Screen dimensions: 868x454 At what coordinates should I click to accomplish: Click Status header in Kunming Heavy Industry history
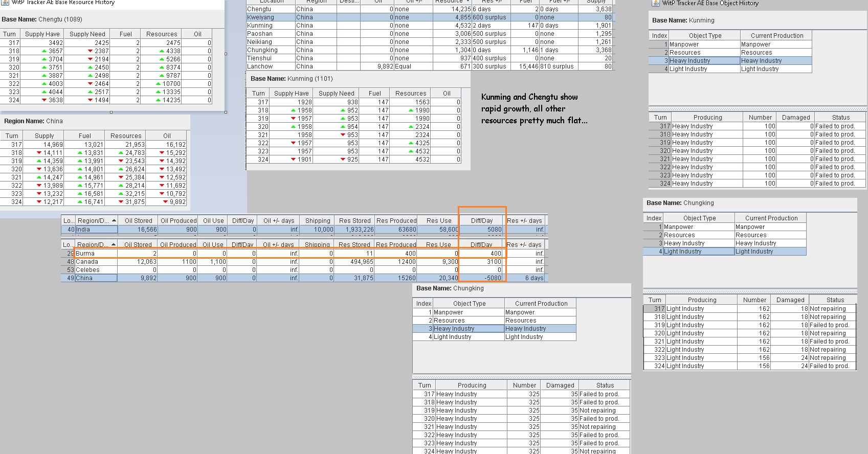click(x=841, y=118)
